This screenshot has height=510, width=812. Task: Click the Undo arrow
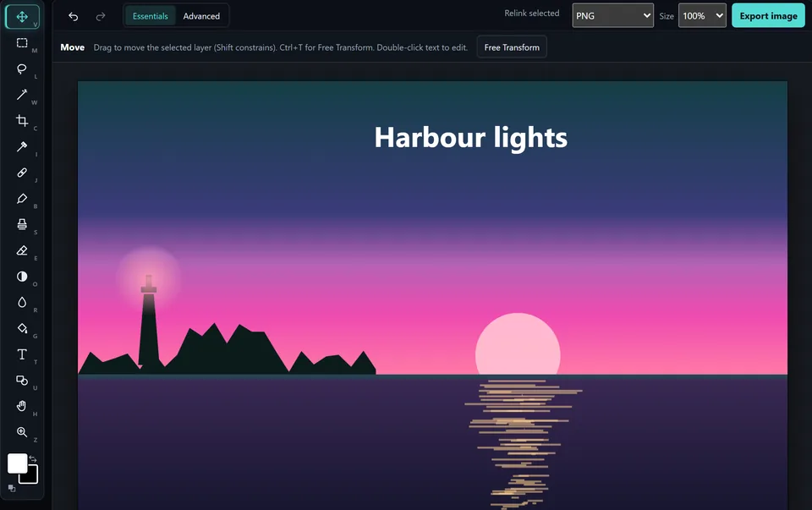[x=73, y=17]
